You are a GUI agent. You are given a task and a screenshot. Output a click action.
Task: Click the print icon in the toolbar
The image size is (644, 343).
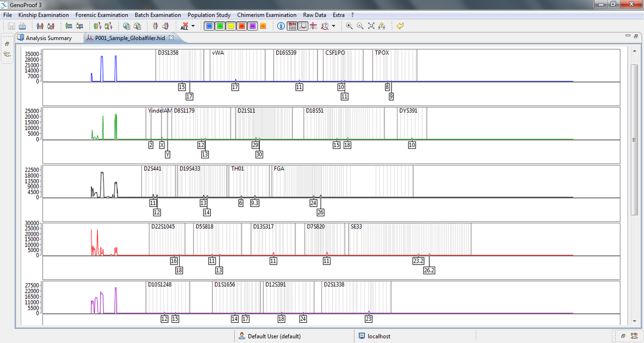pyautogui.click(x=22, y=26)
